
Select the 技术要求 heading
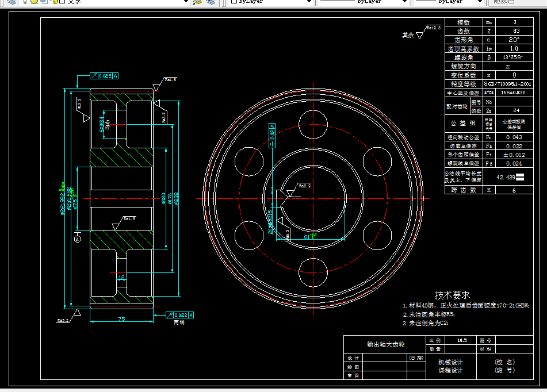[x=453, y=295]
